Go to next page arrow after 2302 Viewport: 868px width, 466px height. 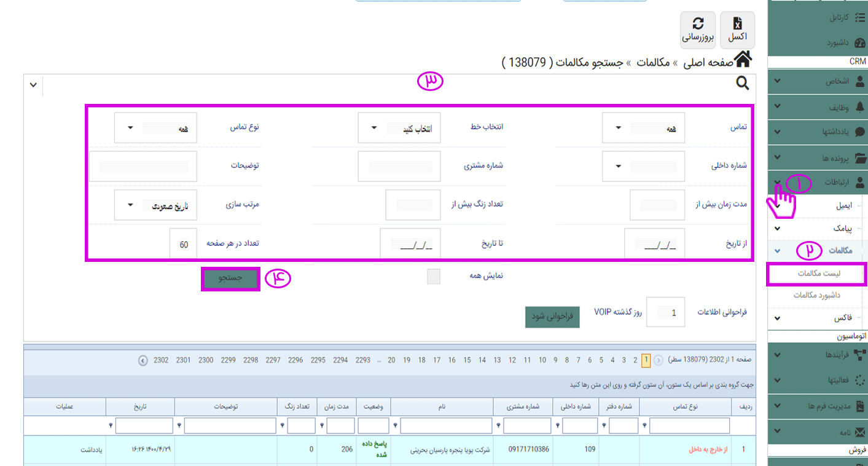tap(143, 360)
